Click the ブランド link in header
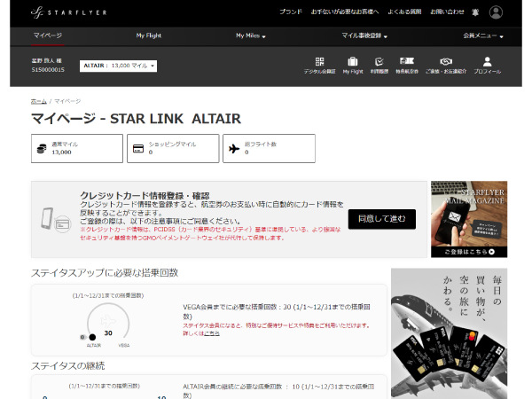Screen dimensions: 532x399 click(x=291, y=12)
